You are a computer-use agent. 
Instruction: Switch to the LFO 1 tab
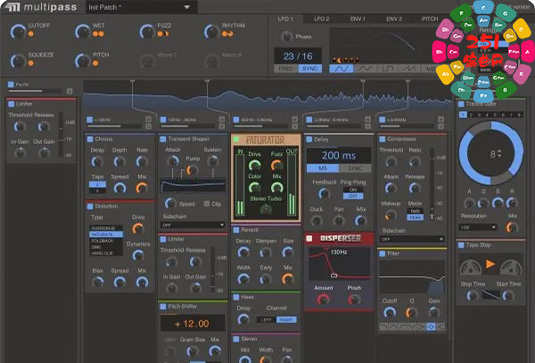tap(285, 19)
